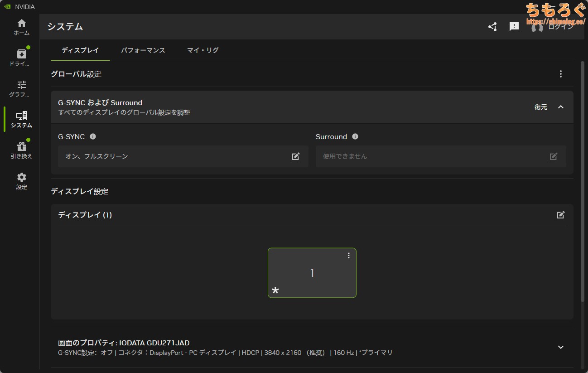The image size is (588, 373).
Task: Open the Graphics section in sidebar
Action: pyautogui.click(x=21, y=88)
